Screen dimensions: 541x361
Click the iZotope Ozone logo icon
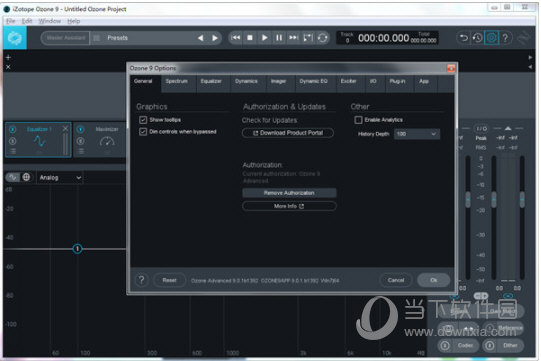pyautogui.click(x=15, y=38)
